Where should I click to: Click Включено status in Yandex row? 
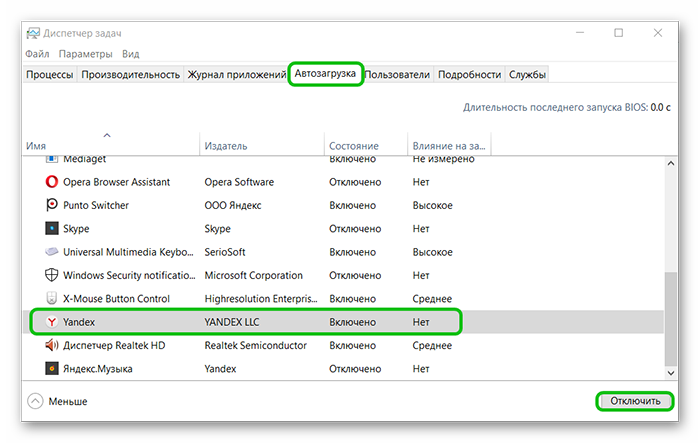pyautogui.click(x=353, y=322)
